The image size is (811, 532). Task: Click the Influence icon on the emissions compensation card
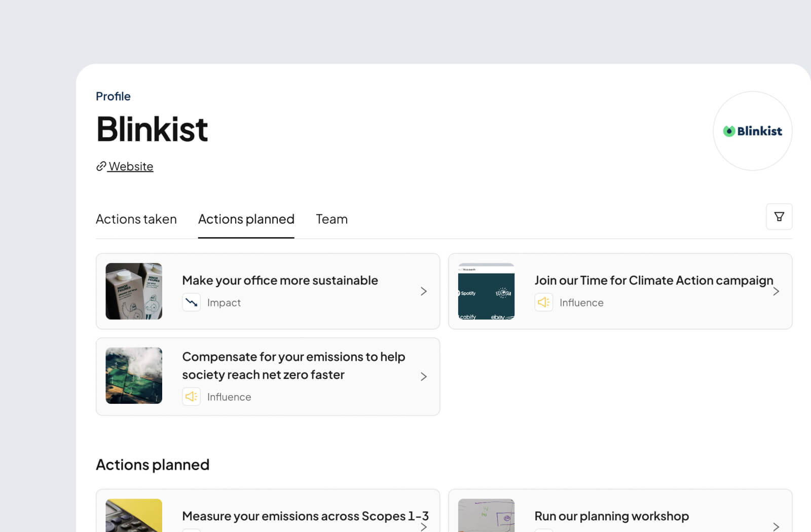click(191, 396)
